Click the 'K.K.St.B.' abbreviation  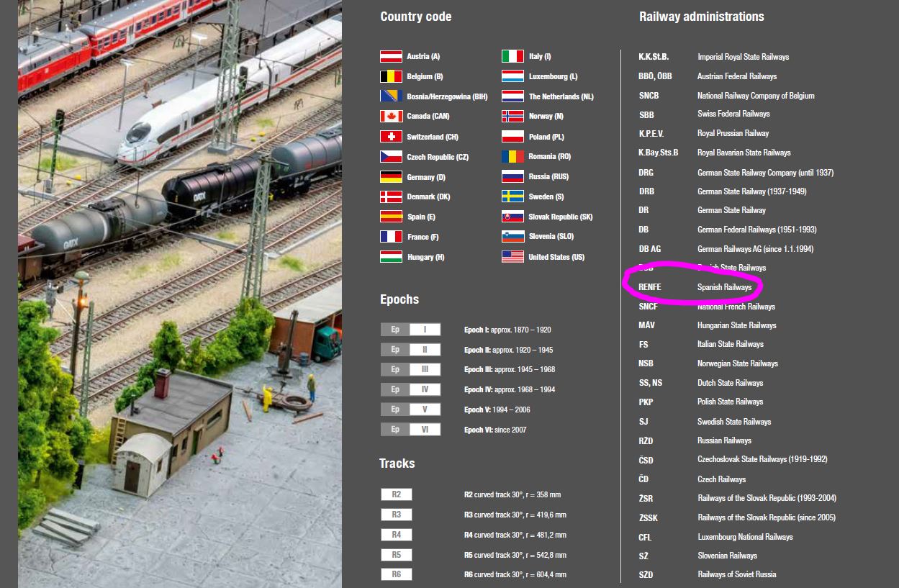point(654,57)
